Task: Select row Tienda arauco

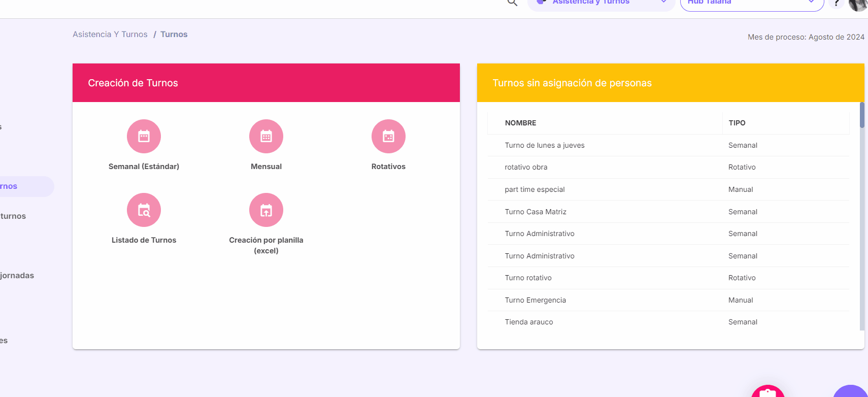Action: tap(668, 322)
